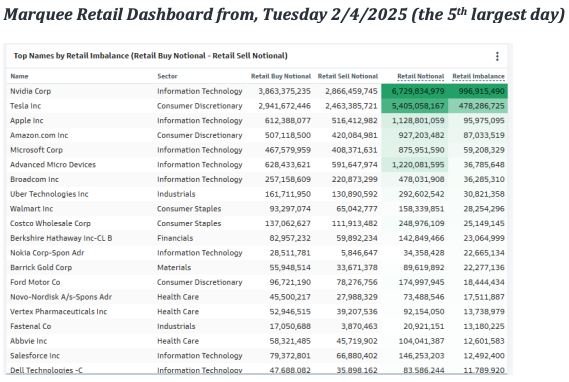This screenshot has height=382, width=569.
Task: Select the Apple Inc row
Action: click(x=257, y=120)
